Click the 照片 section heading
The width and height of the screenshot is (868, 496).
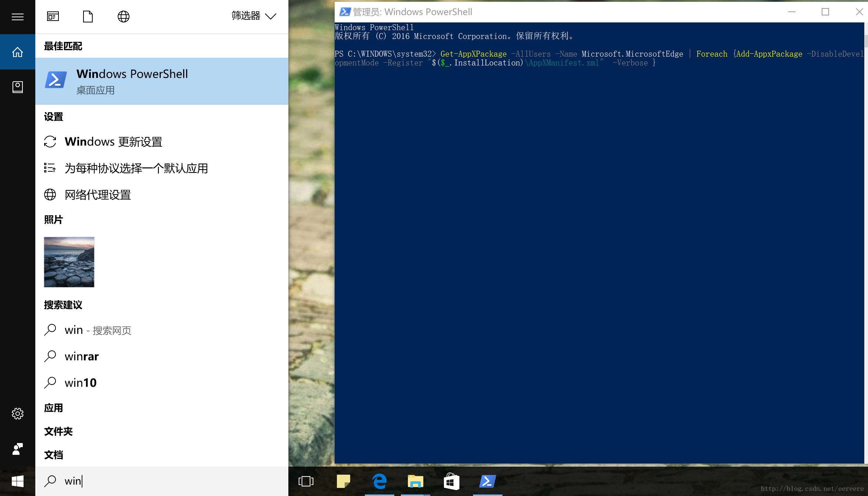54,220
